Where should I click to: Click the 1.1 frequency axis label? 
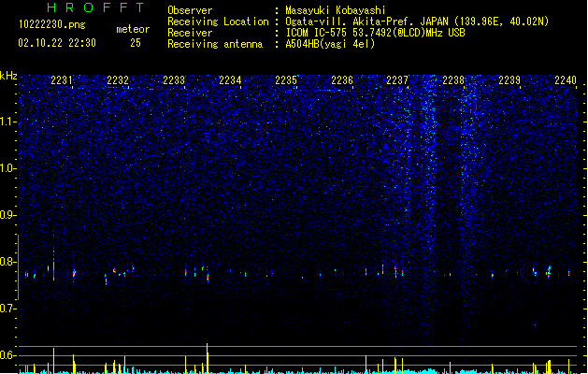click(x=7, y=122)
